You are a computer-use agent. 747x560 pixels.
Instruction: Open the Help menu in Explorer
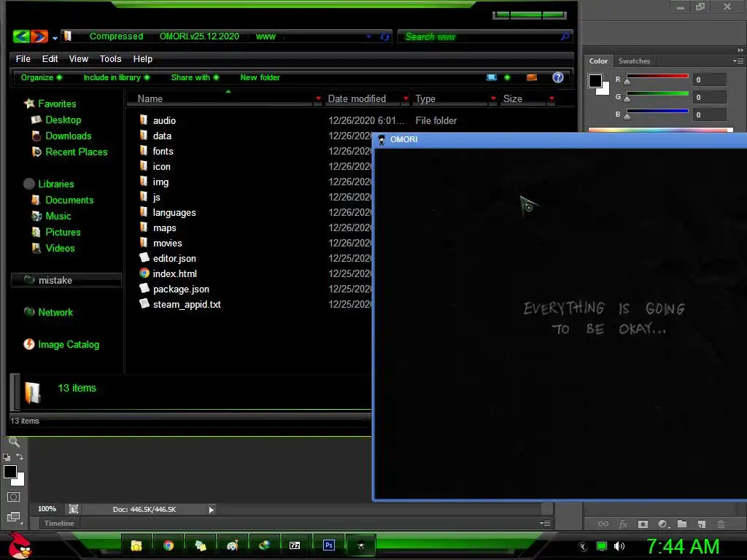coord(142,58)
